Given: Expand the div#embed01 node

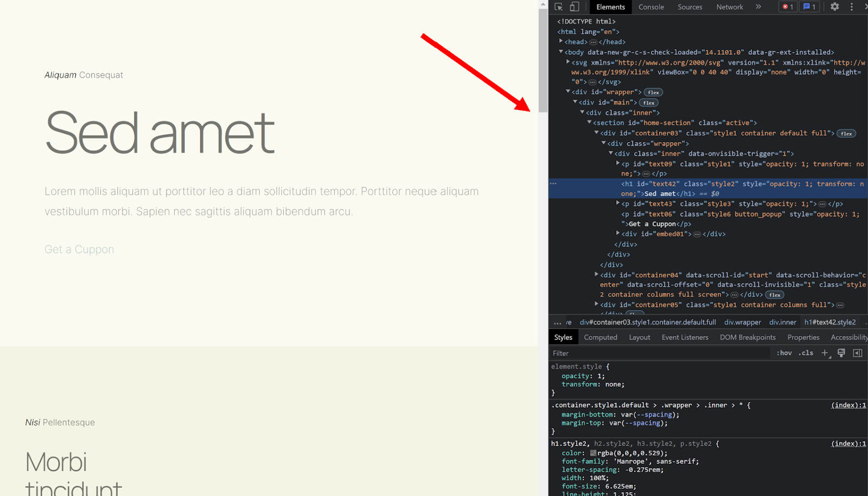Looking at the screenshot, I should coord(619,234).
